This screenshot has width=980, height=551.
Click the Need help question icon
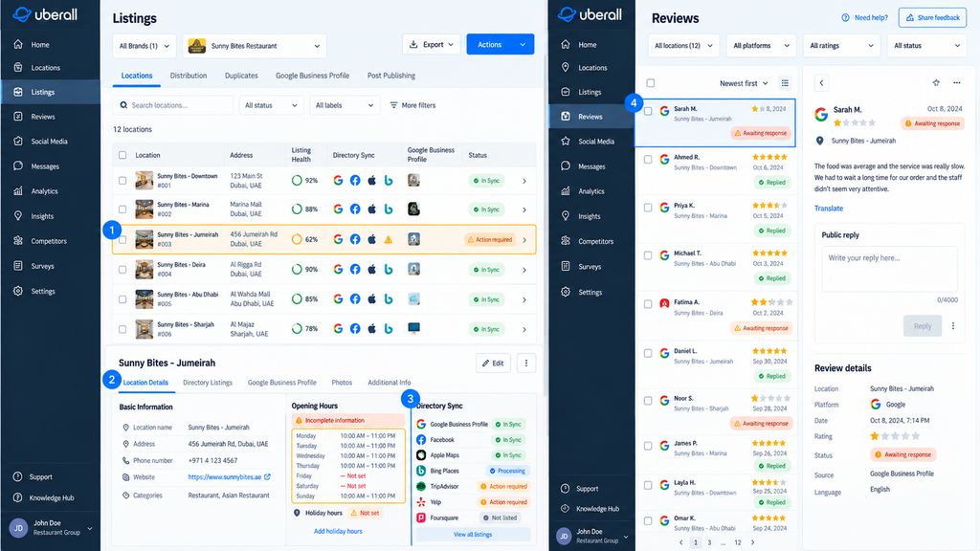[846, 17]
